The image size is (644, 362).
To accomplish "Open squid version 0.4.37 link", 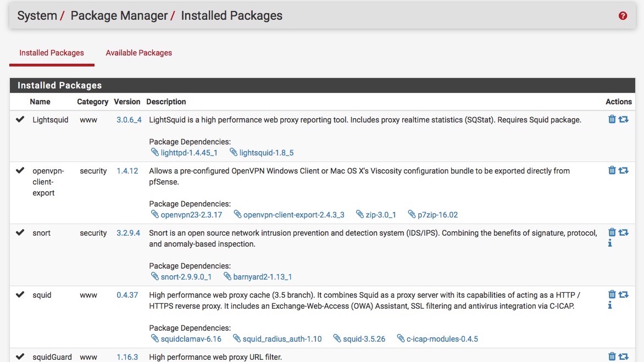I will pyautogui.click(x=127, y=294).
